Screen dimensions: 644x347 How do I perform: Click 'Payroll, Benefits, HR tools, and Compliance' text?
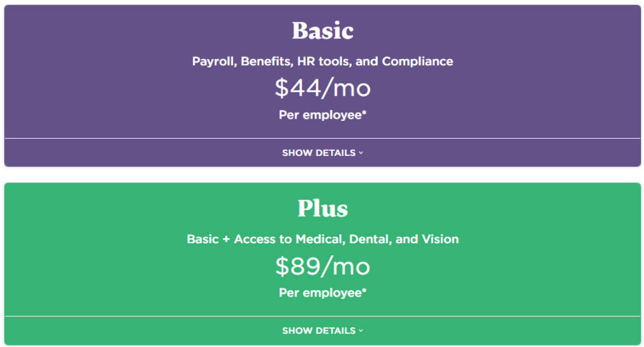pos(323,61)
